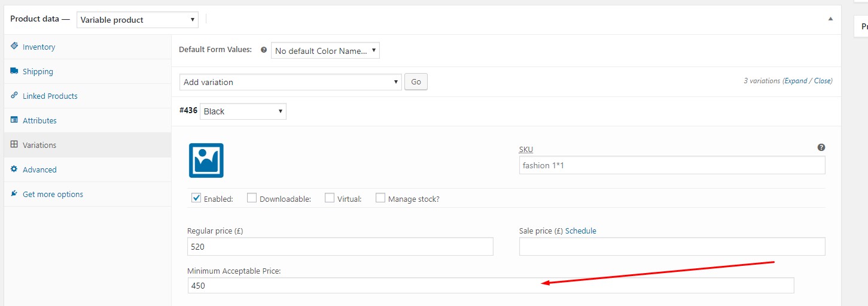Screen dimensions: 868x306
Task: Collapse the Product data panel arrow
Action: click(830, 19)
